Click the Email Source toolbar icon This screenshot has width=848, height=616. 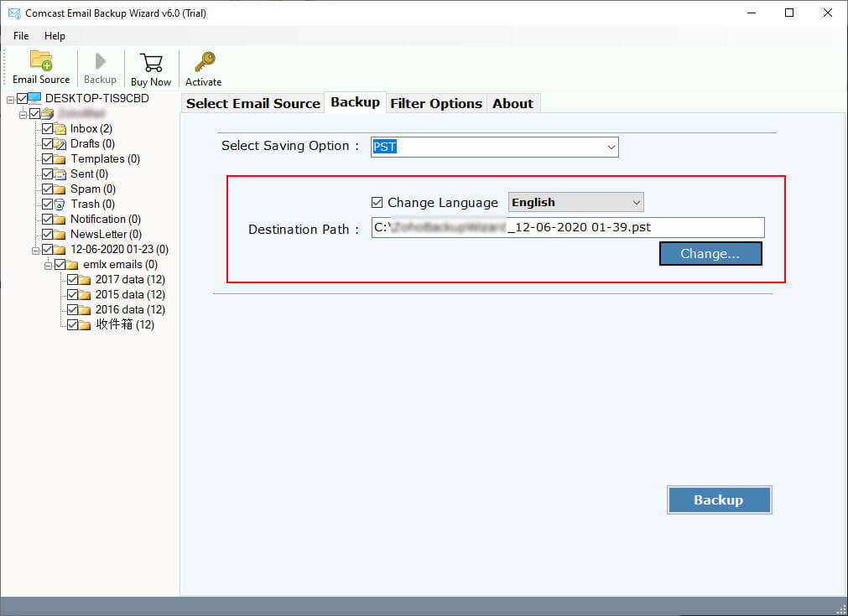coord(41,62)
